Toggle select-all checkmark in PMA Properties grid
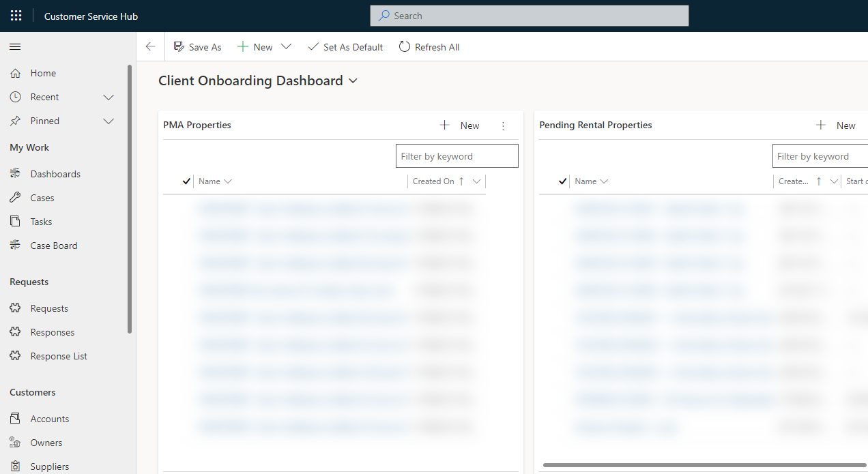Screen dimensions: 868x474 (x=186, y=181)
